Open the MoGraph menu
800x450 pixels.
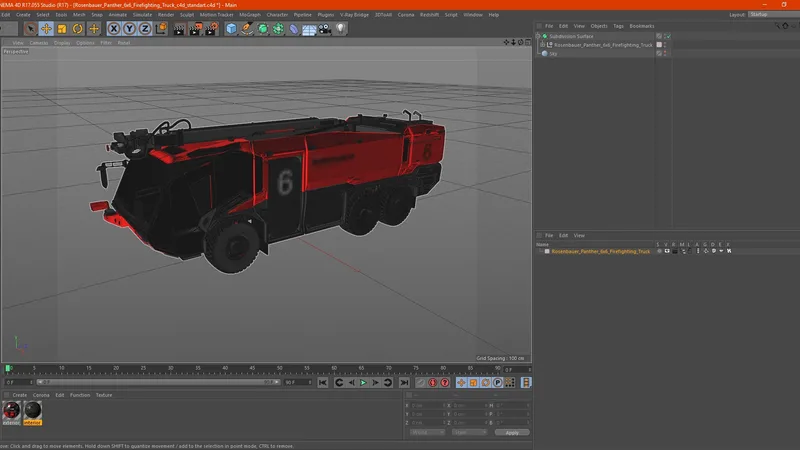[x=250, y=15]
